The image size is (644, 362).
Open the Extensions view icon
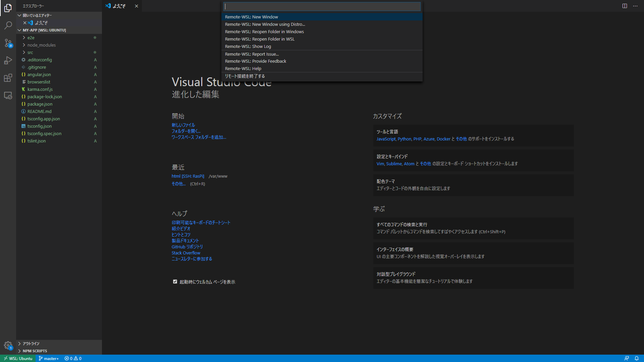pos(8,78)
